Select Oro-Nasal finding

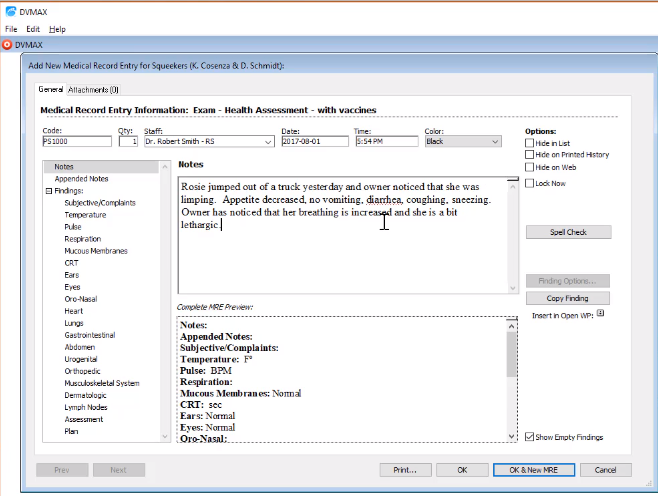[x=81, y=299]
